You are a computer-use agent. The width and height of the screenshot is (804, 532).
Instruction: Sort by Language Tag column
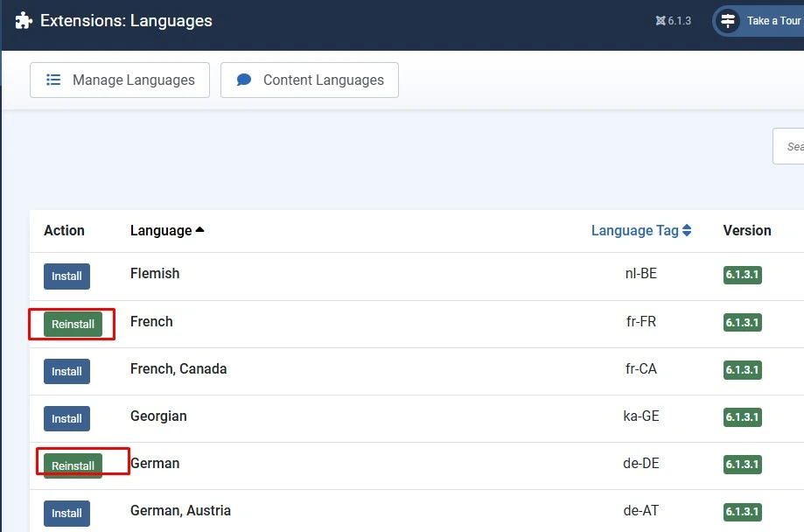(x=641, y=231)
